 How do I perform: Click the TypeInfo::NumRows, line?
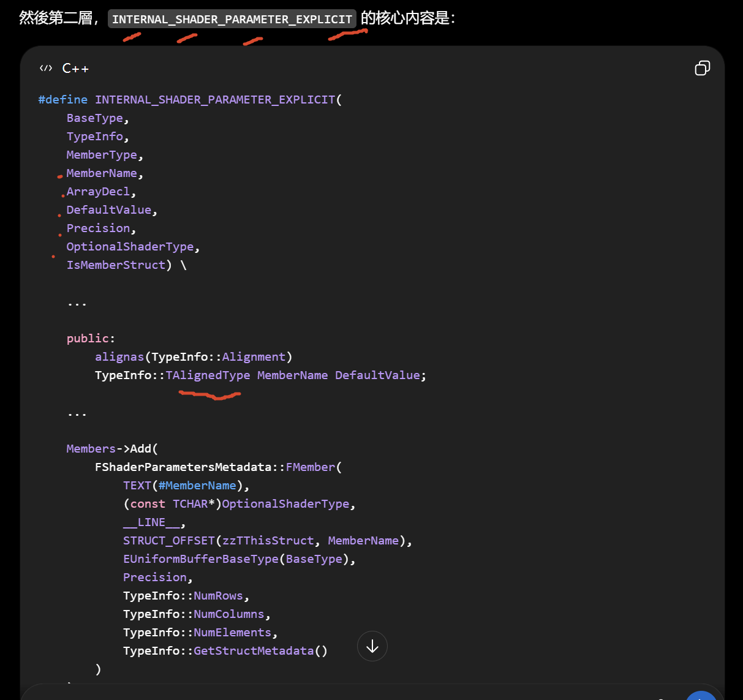coord(186,595)
